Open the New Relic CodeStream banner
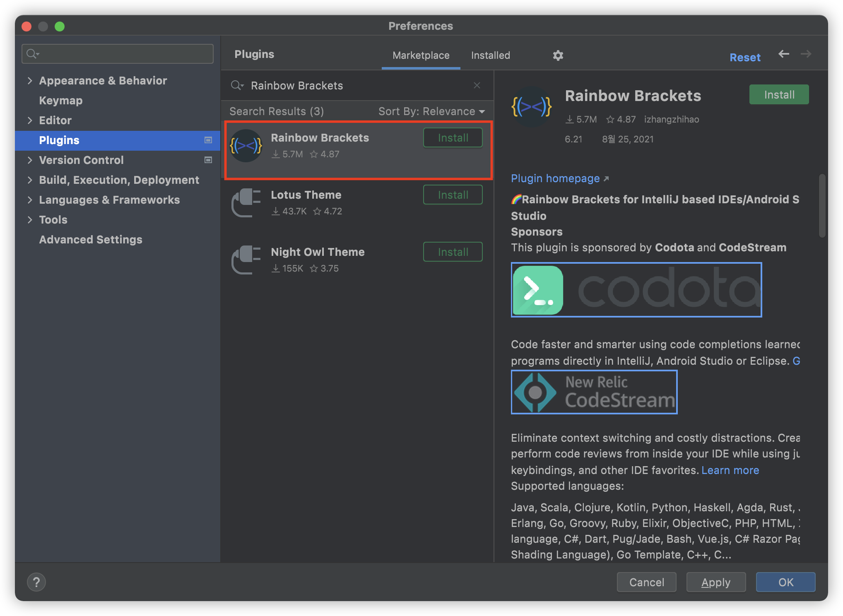The height and width of the screenshot is (616, 843). coord(594,392)
